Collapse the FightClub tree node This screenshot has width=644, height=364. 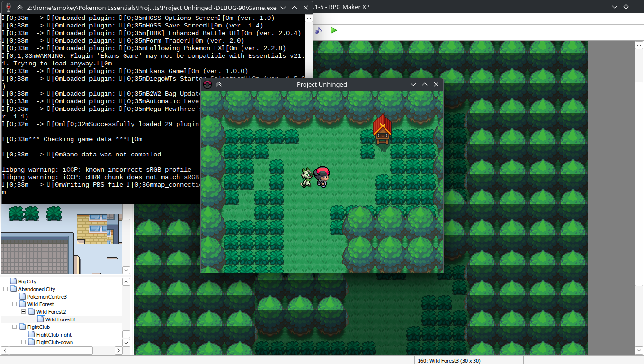[15, 327]
